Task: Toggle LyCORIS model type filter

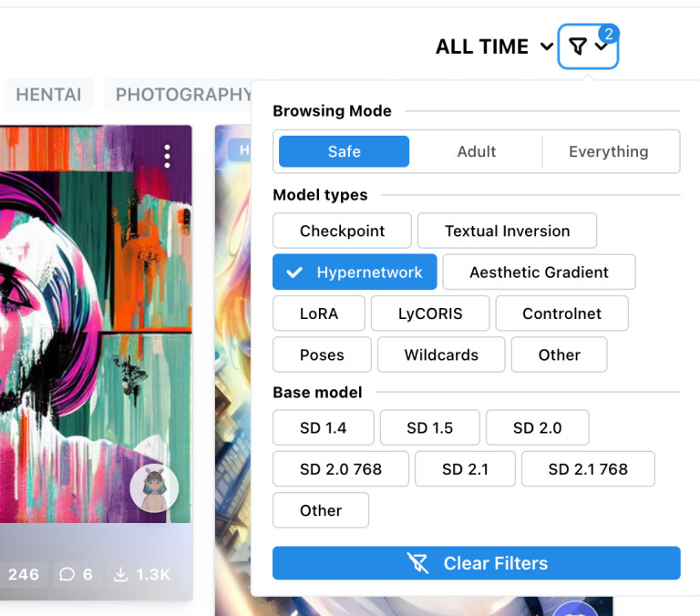Action: (x=430, y=313)
